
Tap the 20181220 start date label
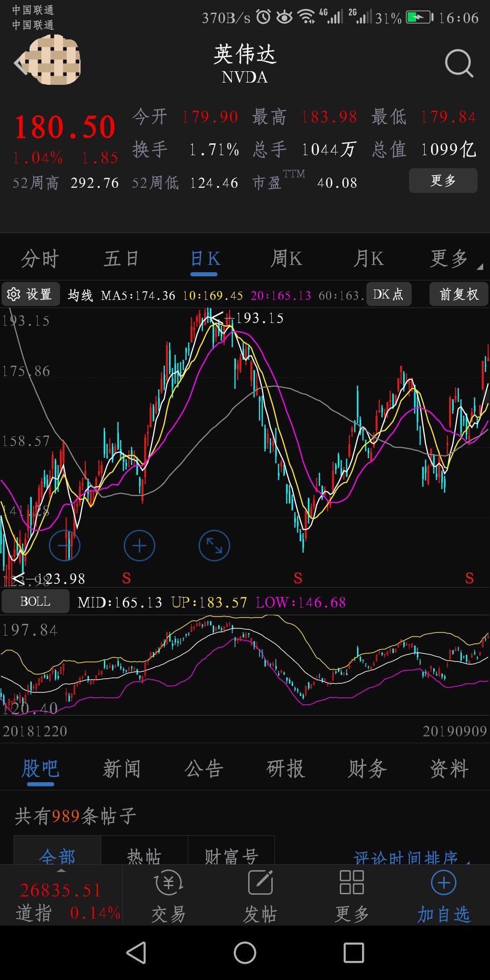coord(35,731)
